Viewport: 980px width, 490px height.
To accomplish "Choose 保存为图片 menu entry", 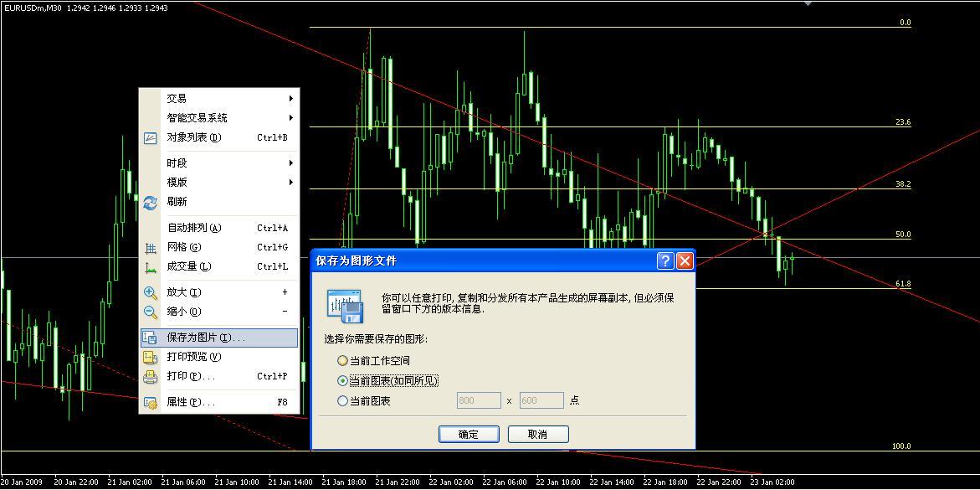I will 218,338.
